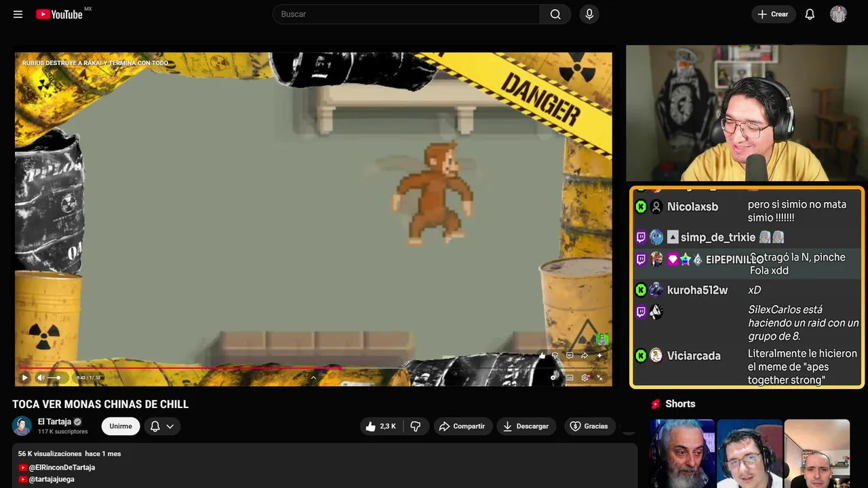
Task: Click the sparkle overlay icon on video
Action: (599, 355)
